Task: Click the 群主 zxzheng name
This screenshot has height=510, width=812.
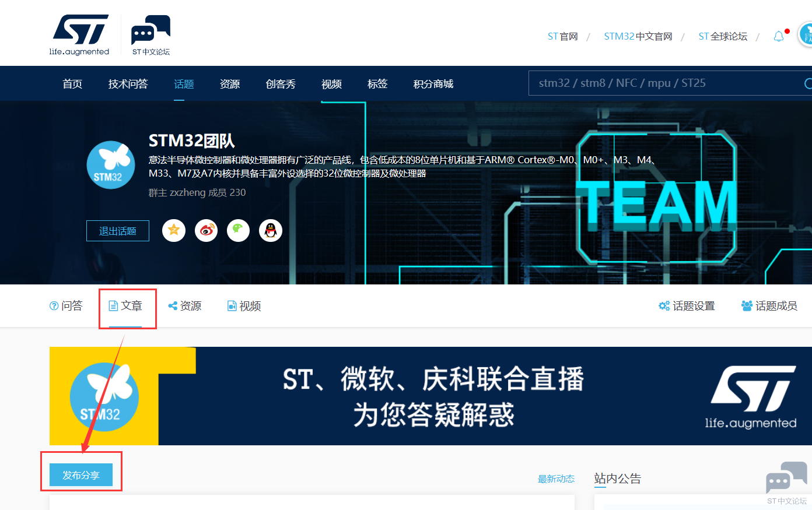Action: [187, 193]
